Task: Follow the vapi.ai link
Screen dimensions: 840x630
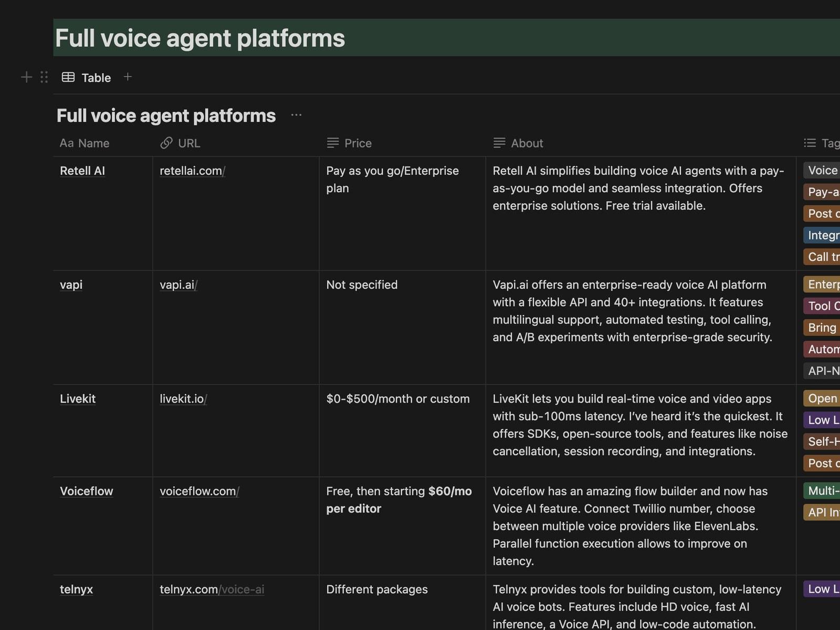Action: click(x=178, y=285)
